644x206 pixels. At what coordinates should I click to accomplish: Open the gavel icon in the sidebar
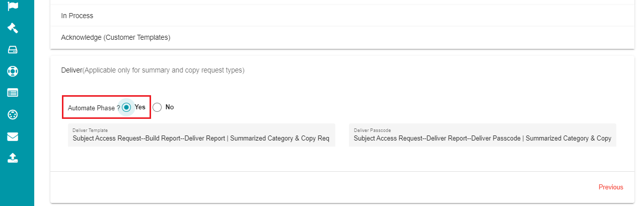pos(13,28)
